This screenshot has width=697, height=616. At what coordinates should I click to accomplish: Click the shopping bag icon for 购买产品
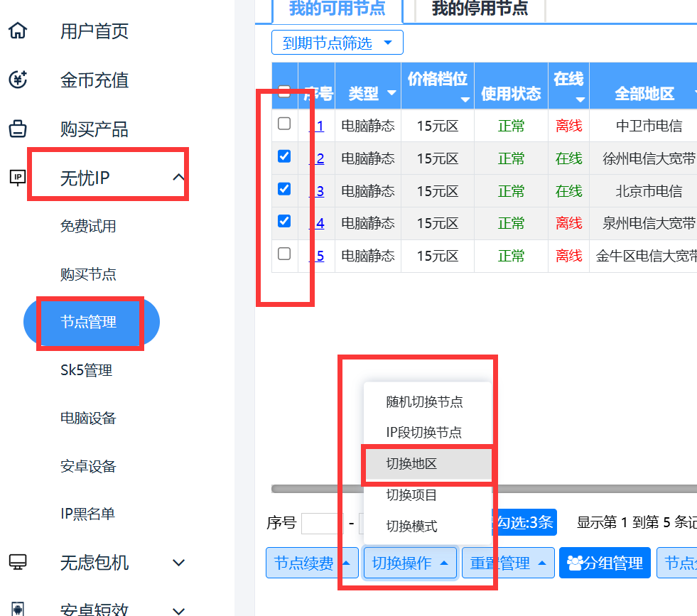click(18, 129)
